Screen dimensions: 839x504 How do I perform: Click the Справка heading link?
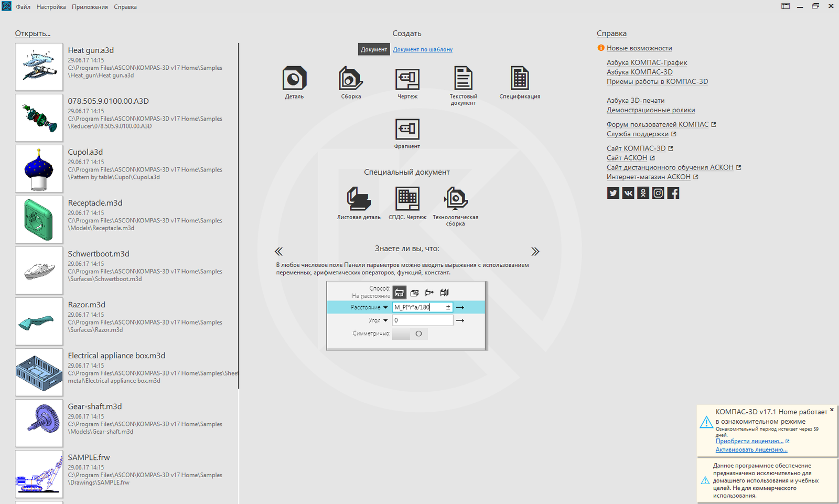point(611,33)
